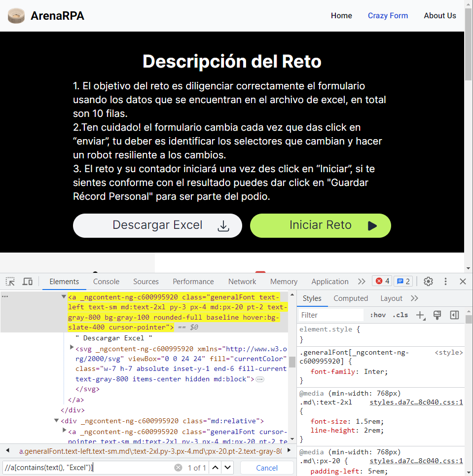Viewport: 473px width, 476px height.
Task: Click the red error counter badge
Action: click(381, 281)
